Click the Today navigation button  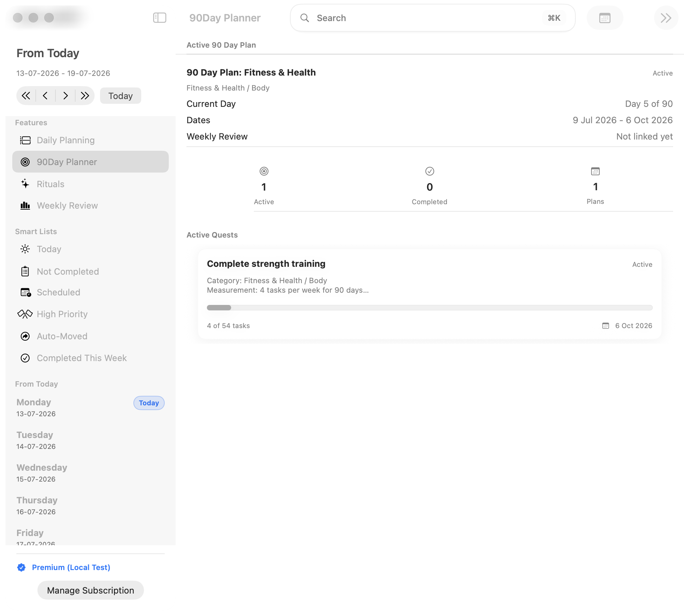tap(120, 96)
